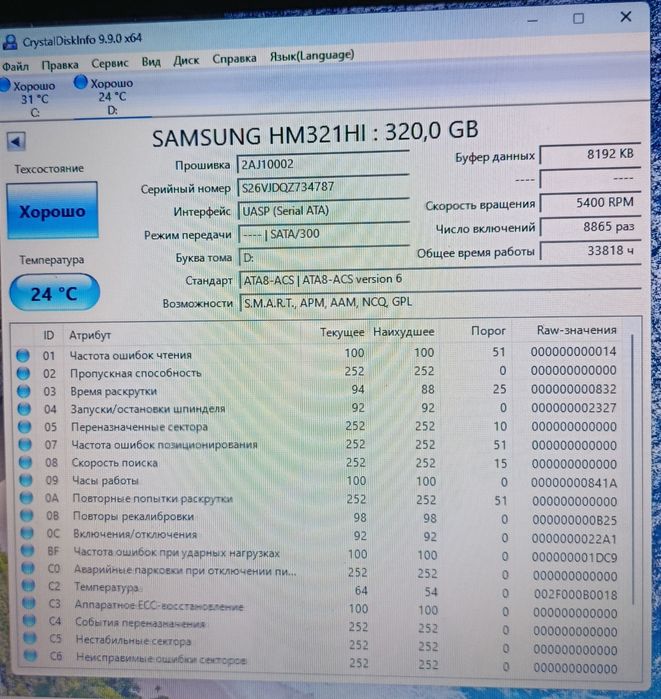Click status dot for attribute 05 reallocated sectors
The image size is (661, 699).
(25, 427)
